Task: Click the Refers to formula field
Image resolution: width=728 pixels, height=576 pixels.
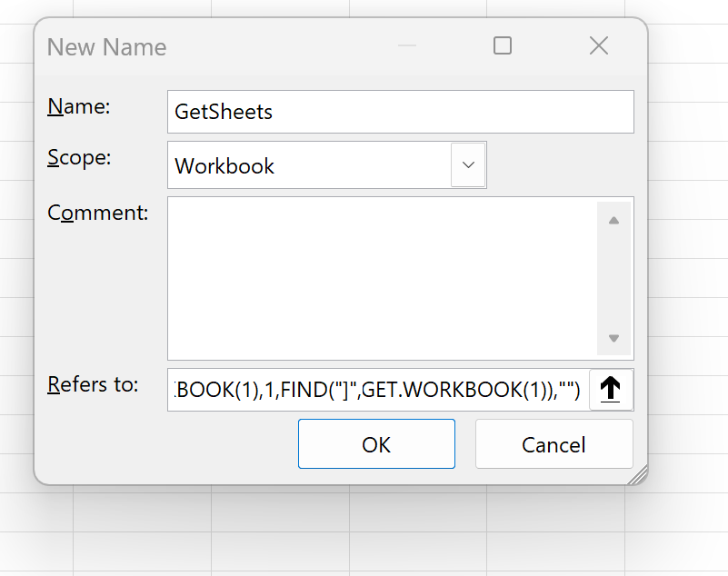Action: 378,390
